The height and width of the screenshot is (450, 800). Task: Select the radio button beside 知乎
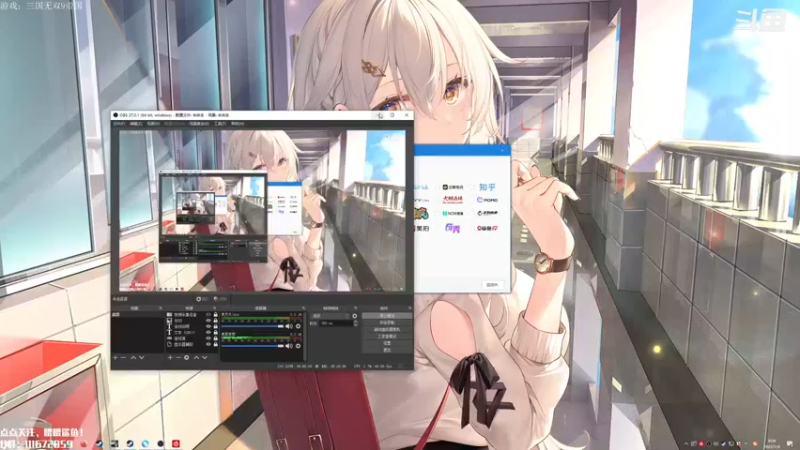(x=472, y=187)
